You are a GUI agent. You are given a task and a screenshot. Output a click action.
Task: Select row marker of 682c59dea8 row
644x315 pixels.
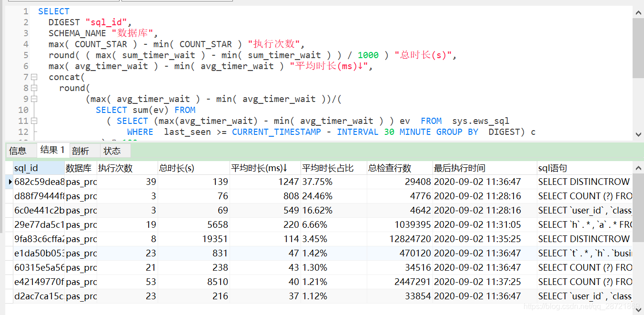(x=10, y=182)
